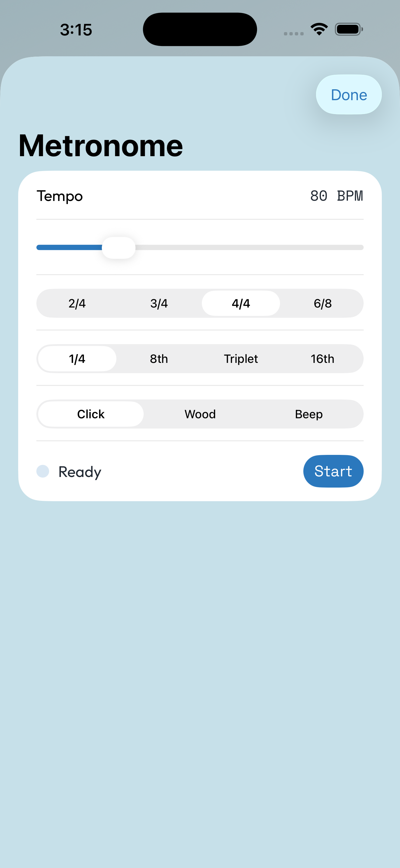Viewport: 400px width, 868px height.
Task: Enable 16th note subdivision
Action: (x=322, y=359)
